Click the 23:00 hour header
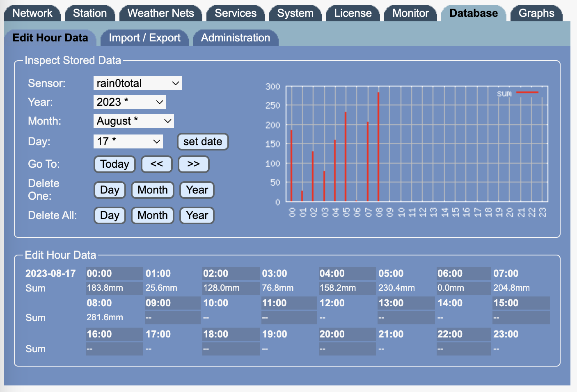 (506, 334)
